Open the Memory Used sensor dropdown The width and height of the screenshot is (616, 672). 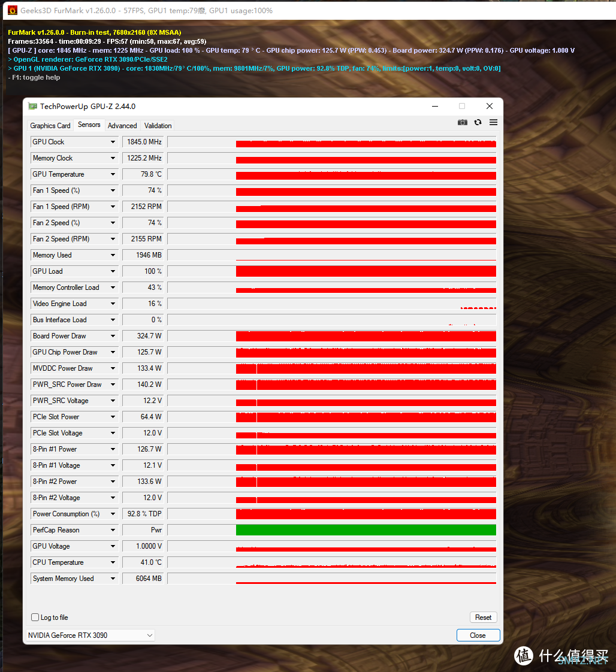coord(113,255)
